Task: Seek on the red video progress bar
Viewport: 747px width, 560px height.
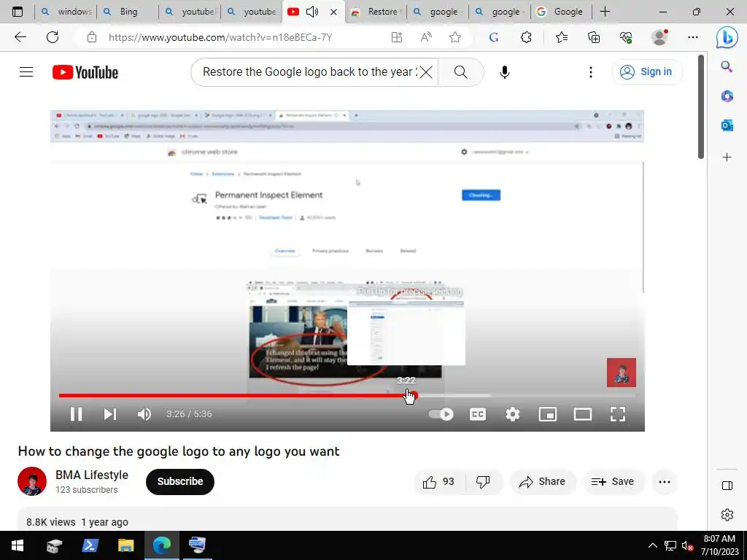Action: 347,395
